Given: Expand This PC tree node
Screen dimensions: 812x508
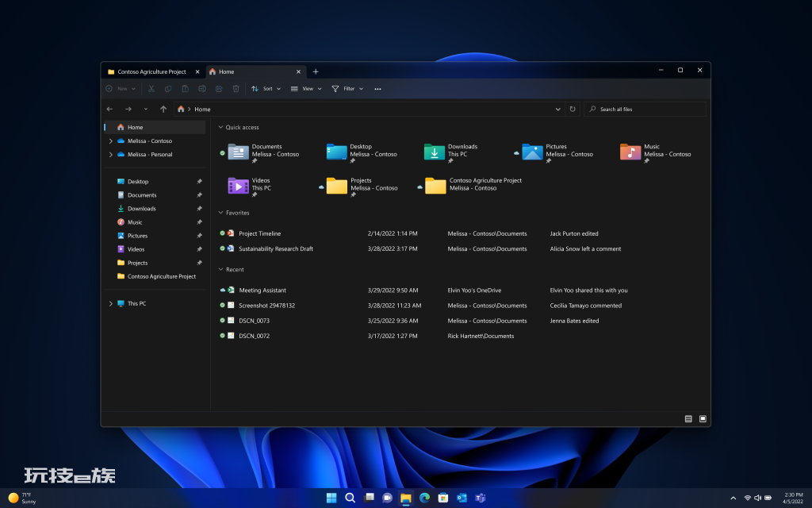Looking at the screenshot, I should click(110, 304).
